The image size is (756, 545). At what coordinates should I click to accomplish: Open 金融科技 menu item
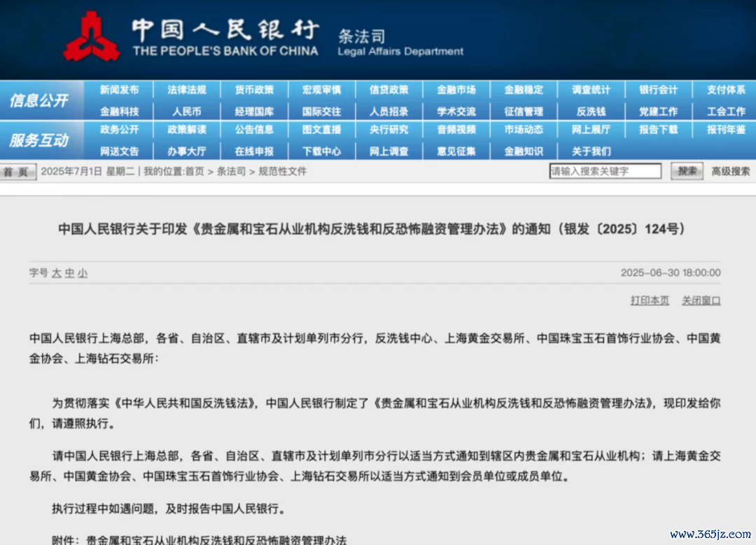tap(119, 112)
